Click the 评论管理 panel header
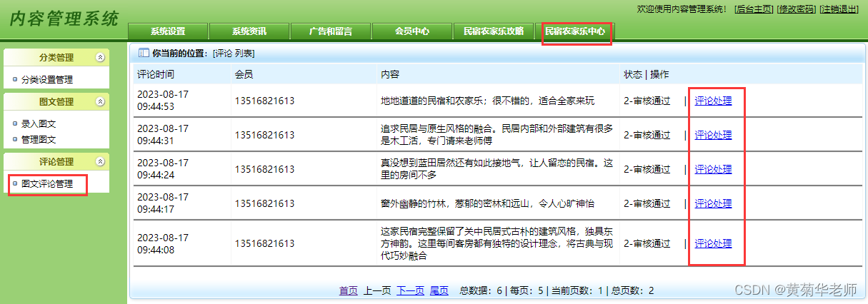Image resolution: width=868 pixels, height=304 pixels. 56,162
